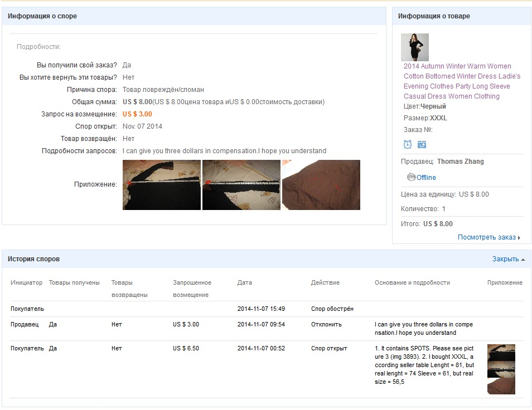Click the Приложение column header

pyautogui.click(x=505, y=282)
